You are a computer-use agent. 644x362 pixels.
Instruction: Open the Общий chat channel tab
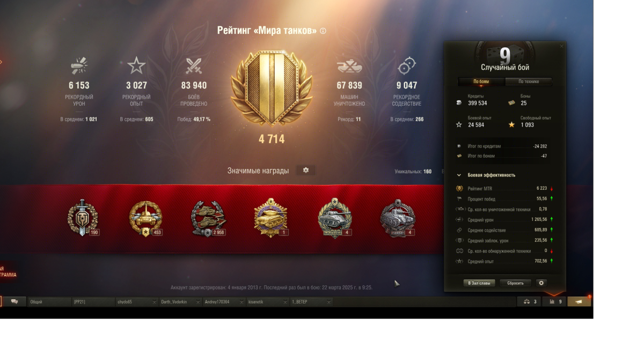point(49,302)
